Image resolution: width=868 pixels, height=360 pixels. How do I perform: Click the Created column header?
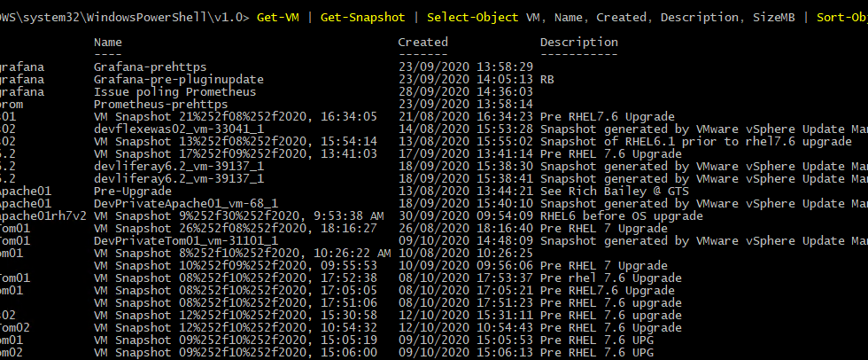click(x=423, y=42)
